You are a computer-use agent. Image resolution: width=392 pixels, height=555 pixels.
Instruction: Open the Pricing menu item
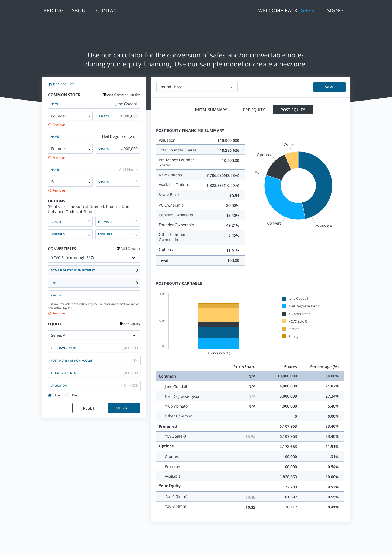[54, 11]
